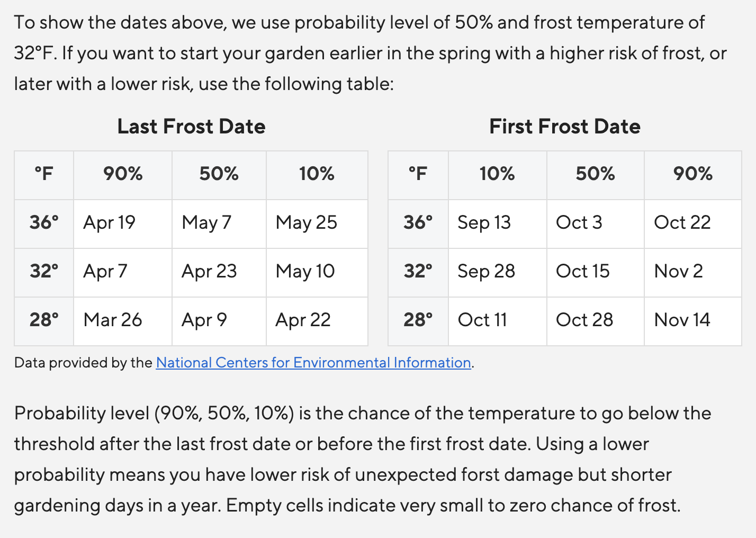Click the Last Frost Date heading

click(x=191, y=127)
